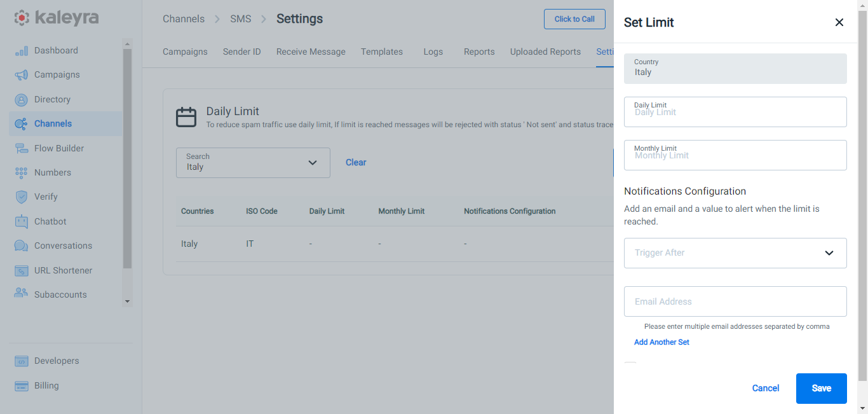The image size is (868, 414).
Task: Switch to the Templates tab
Action: pyautogui.click(x=382, y=52)
